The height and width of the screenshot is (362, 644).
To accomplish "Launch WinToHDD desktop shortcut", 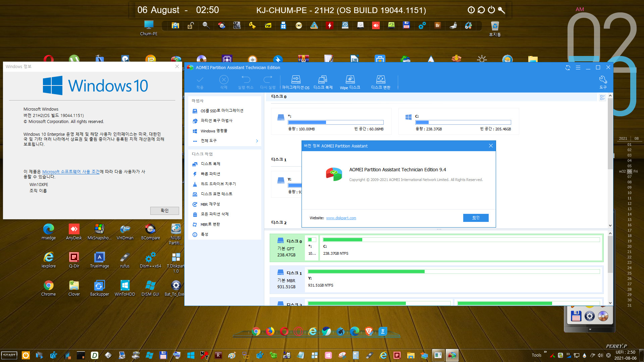I will (125, 288).
